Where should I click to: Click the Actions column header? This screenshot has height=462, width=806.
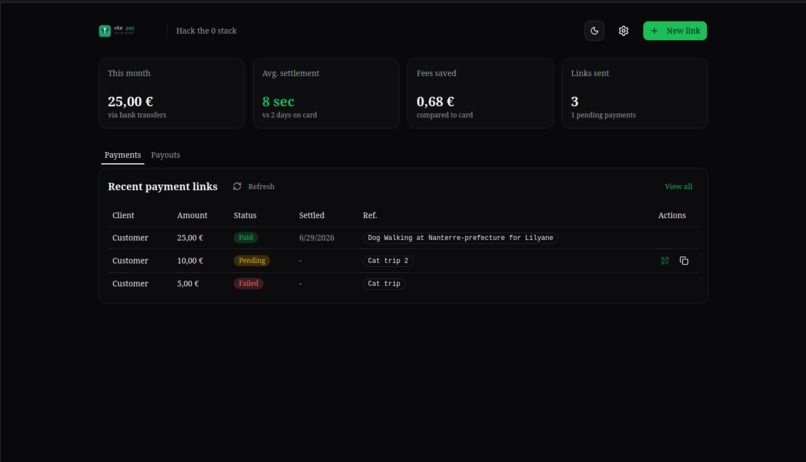[x=672, y=215]
